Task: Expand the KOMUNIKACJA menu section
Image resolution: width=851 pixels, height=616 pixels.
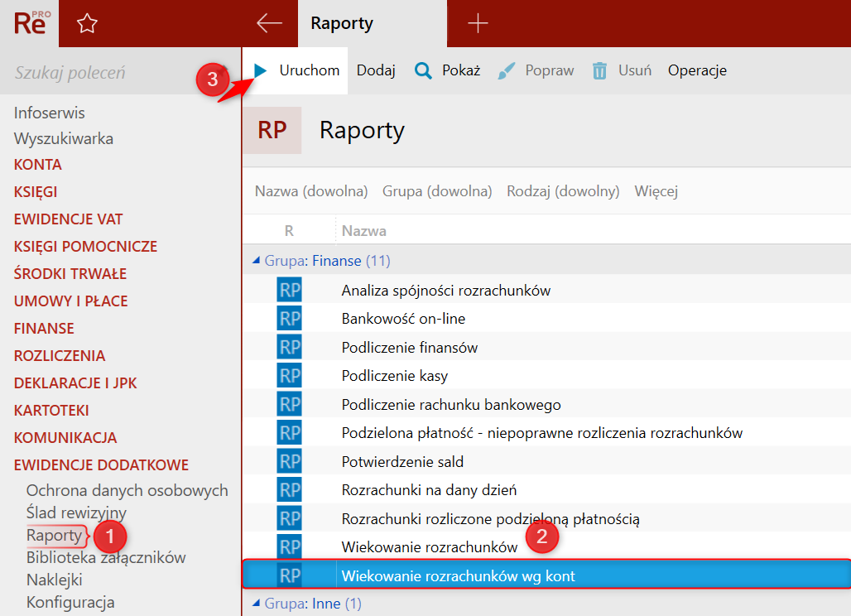Action: (x=65, y=437)
